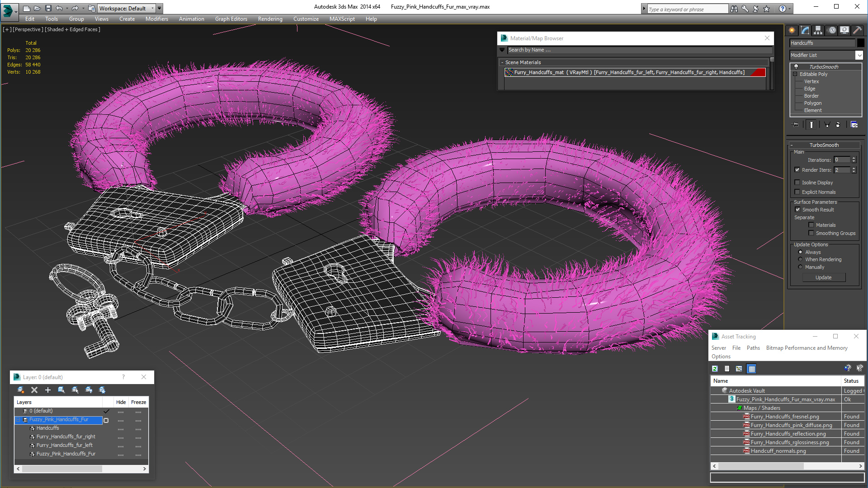Open the Motion command panel tab
Screen dimensions: 868x488
(832, 30)
